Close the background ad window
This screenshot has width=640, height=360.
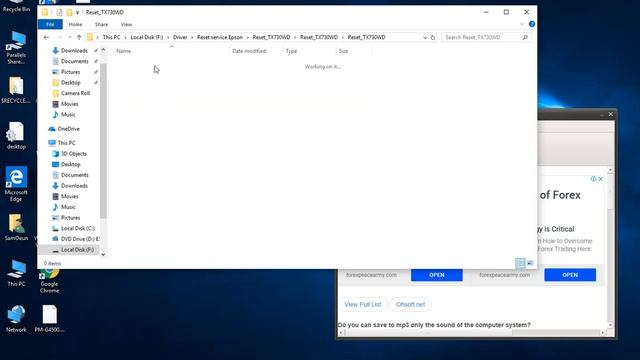coord(611,114)
